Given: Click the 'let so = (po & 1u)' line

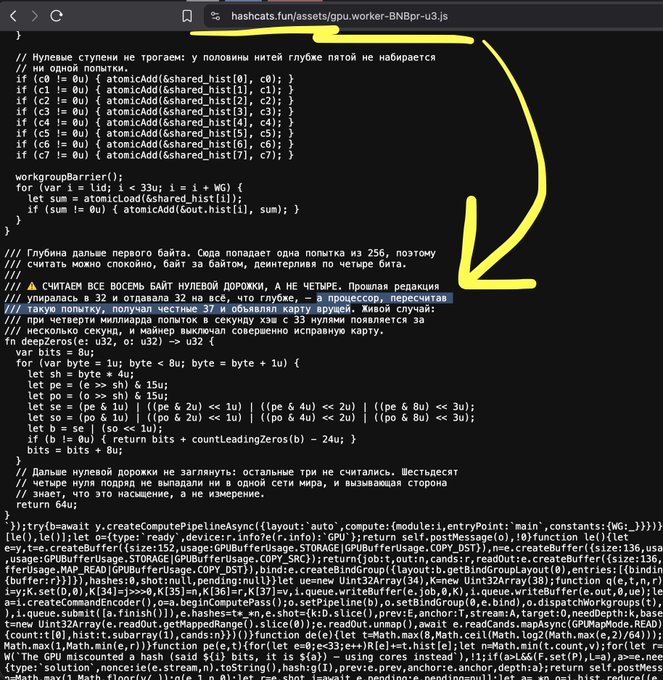Looking at the screenshot, I should [x=251, y=418].
